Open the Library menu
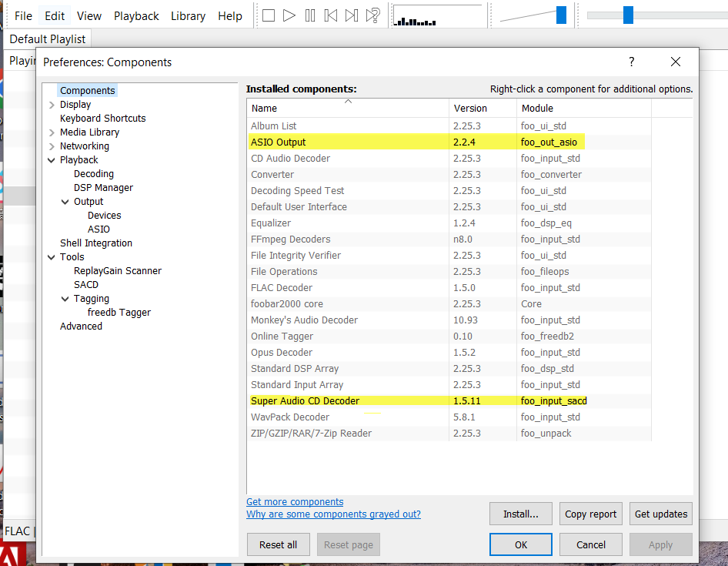 click(188, 16)
